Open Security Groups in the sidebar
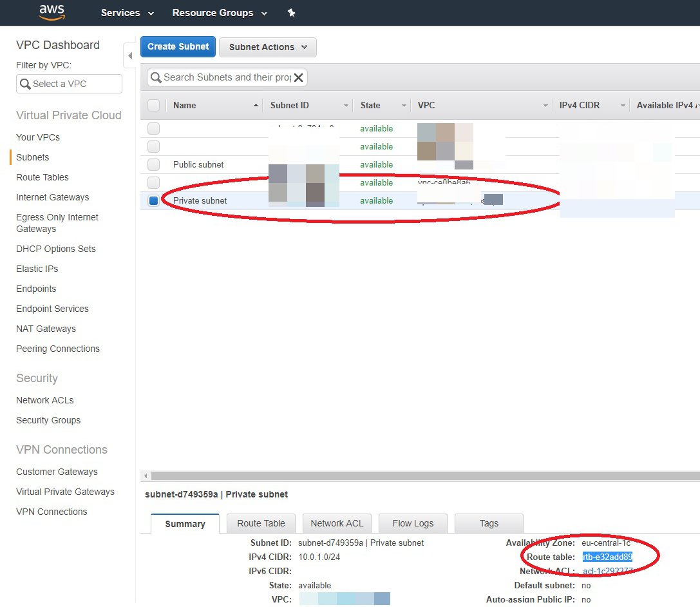 pyautogui.click(x=48, y=420)
